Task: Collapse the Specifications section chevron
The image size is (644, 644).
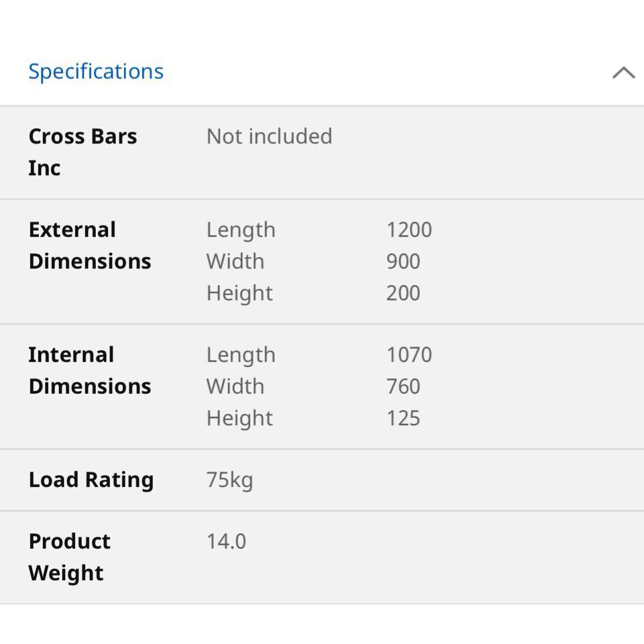Action: pyautogui.click(x=623, y=72)
